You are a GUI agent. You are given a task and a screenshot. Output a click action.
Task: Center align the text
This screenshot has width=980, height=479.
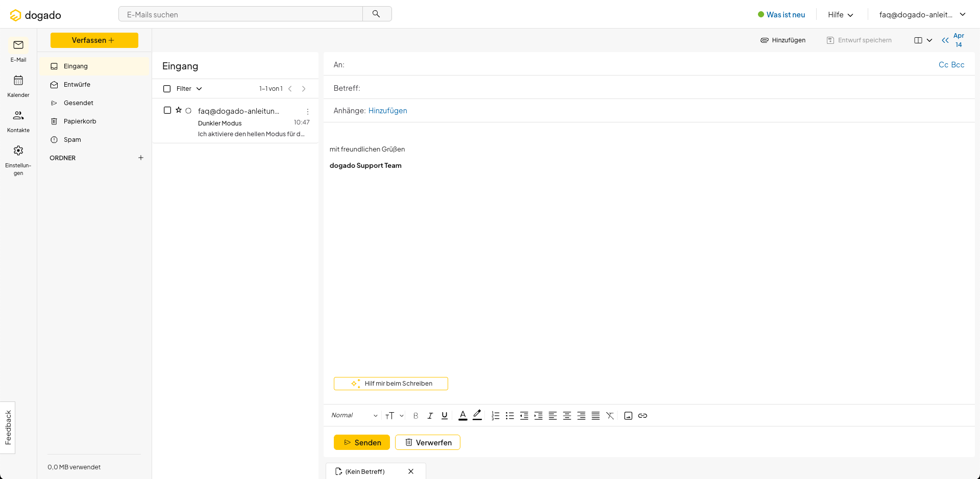pos(567,416)
